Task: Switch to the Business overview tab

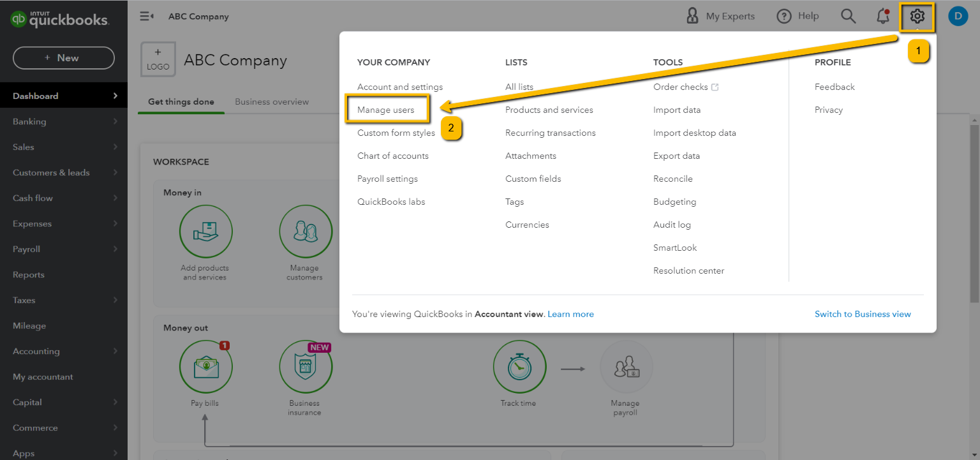Action: (x=272, y=102)
